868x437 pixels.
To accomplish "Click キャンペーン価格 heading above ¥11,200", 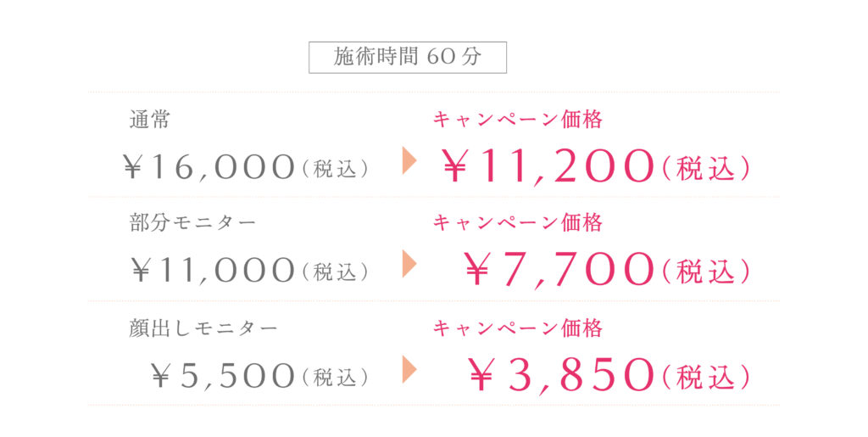I will (x=518, y=120).
